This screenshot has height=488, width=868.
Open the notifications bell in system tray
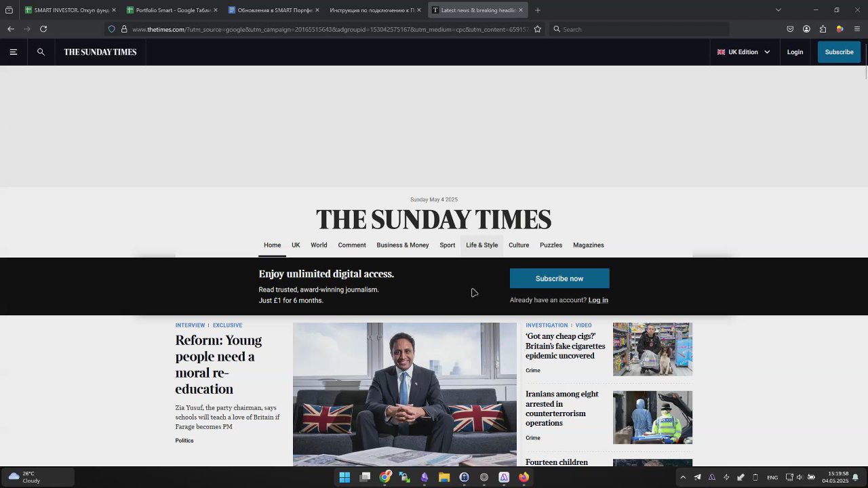click(x=855, y=477)
